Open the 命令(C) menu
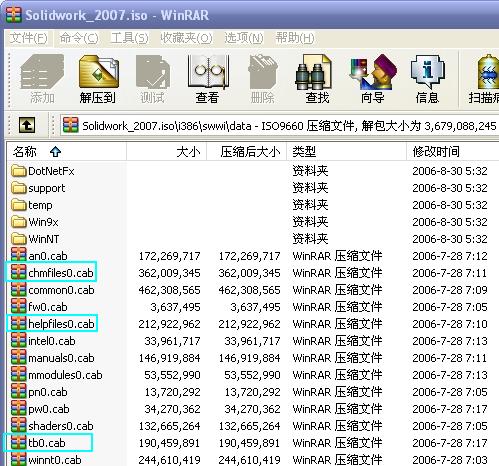Image resolution: width=499 pixels, height=466 pixels. 79,38
